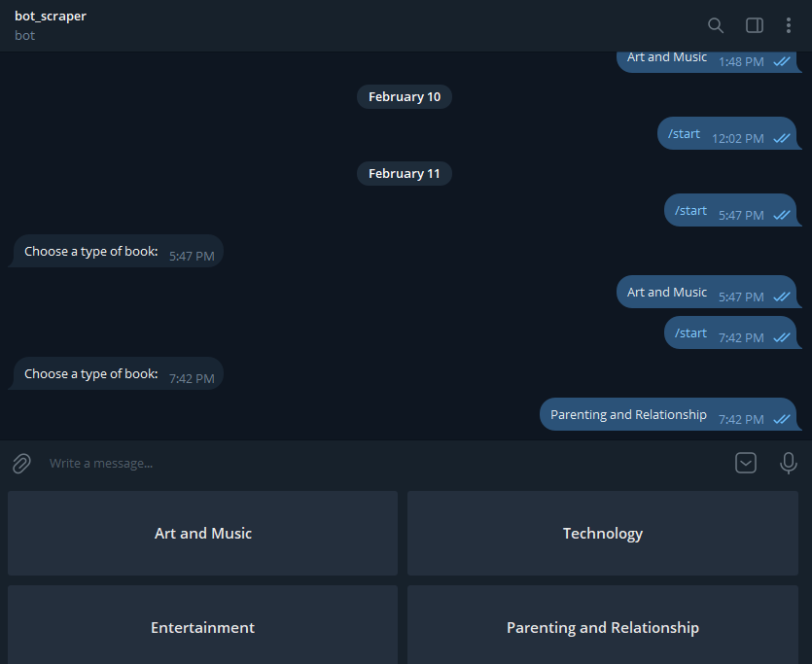The image size is (812, 664).
Task: Click the split-view icon next to search
Action: pyautogui.click(x=754, y=25)
